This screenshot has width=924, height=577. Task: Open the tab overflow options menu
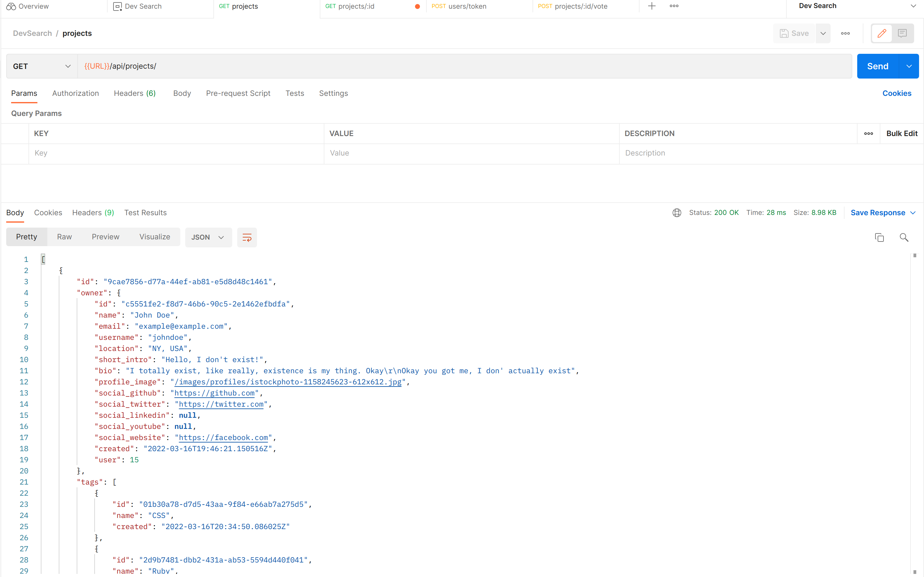tap(674, 6)
